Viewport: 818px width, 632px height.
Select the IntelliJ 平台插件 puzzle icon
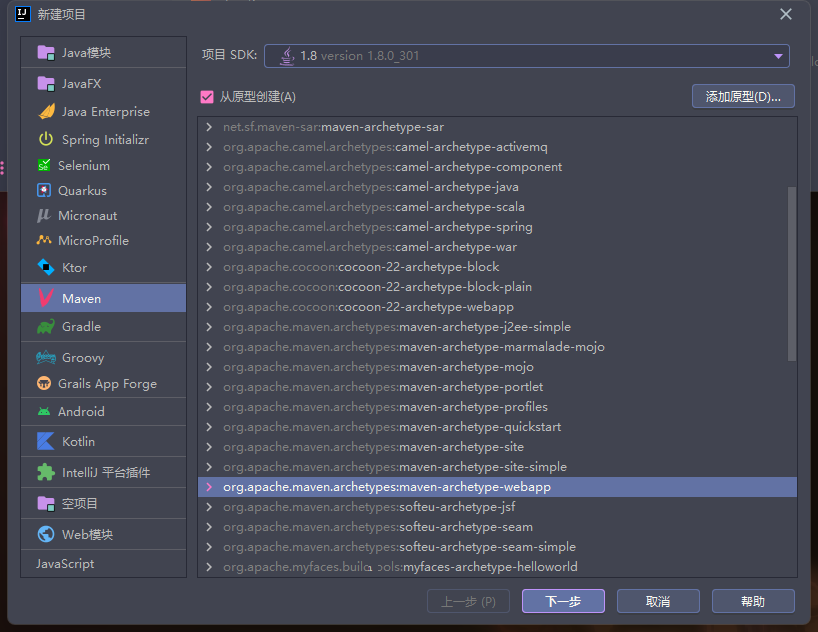coord(46,472)
